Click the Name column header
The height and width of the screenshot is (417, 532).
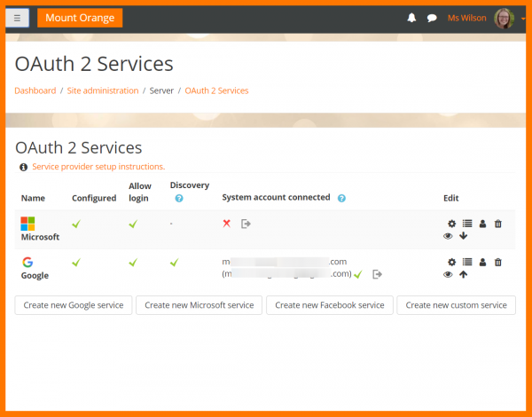point(33,199)
